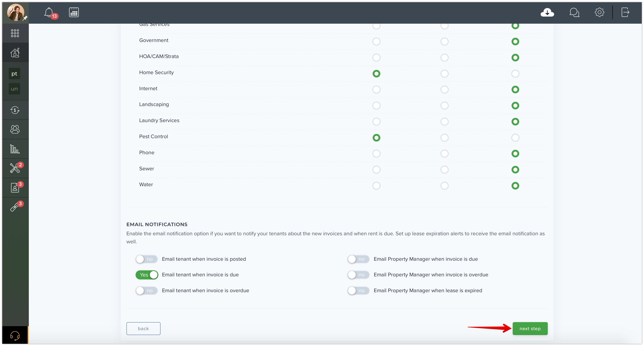Open the apps grid menu icon

point(15,33)
